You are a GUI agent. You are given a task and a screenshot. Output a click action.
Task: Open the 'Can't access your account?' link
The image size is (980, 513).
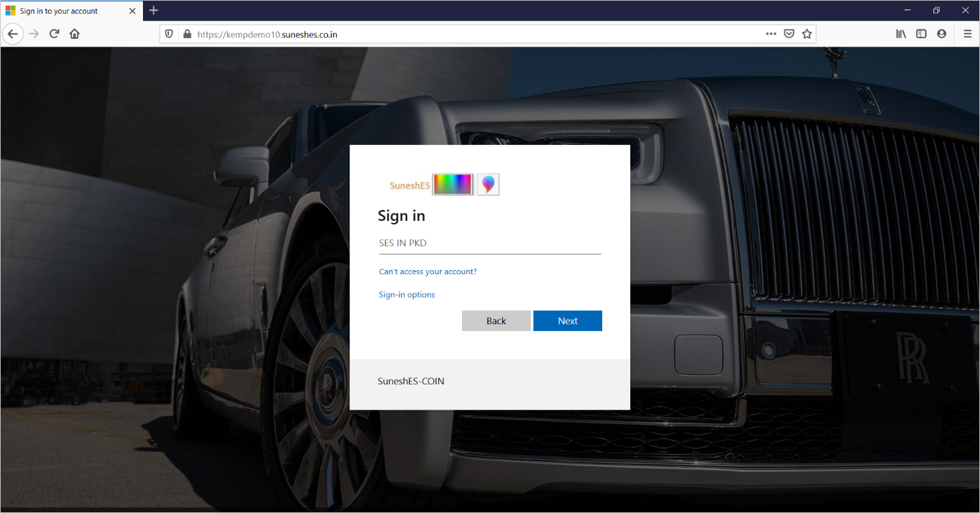(427, 271)
